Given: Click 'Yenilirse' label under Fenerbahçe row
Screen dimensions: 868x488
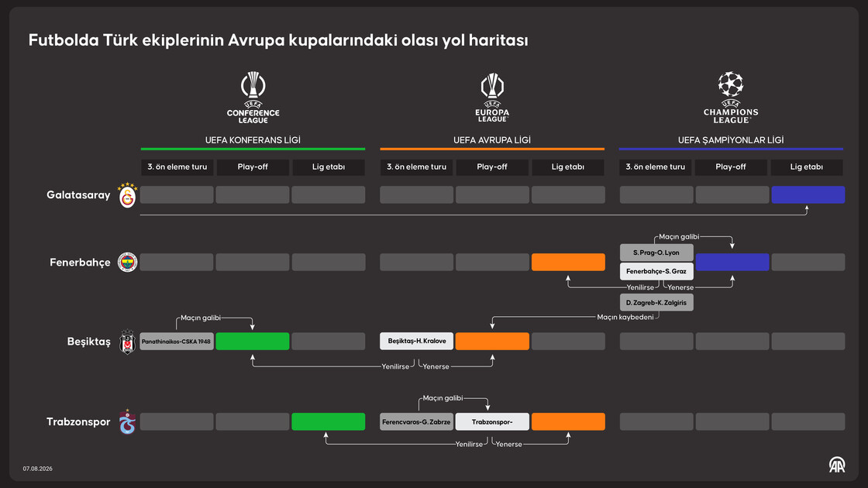Looking at the screenshot, I should [x=640, y=287].
